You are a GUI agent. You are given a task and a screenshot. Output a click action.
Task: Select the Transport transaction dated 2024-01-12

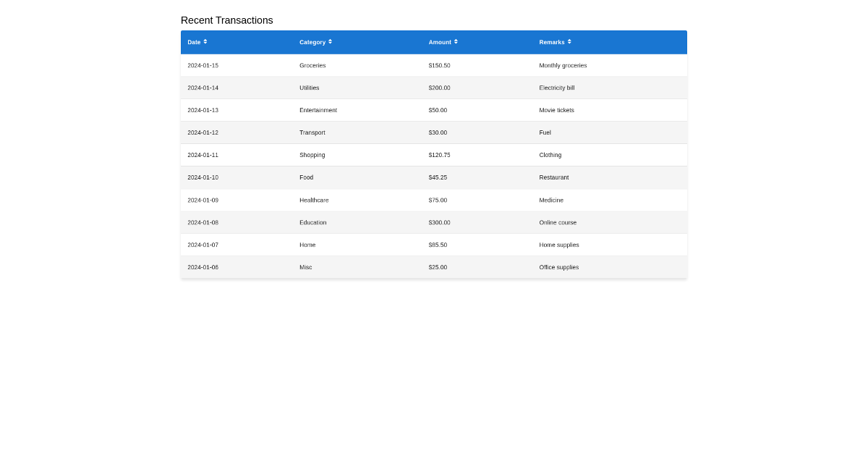tap(434, 132)
